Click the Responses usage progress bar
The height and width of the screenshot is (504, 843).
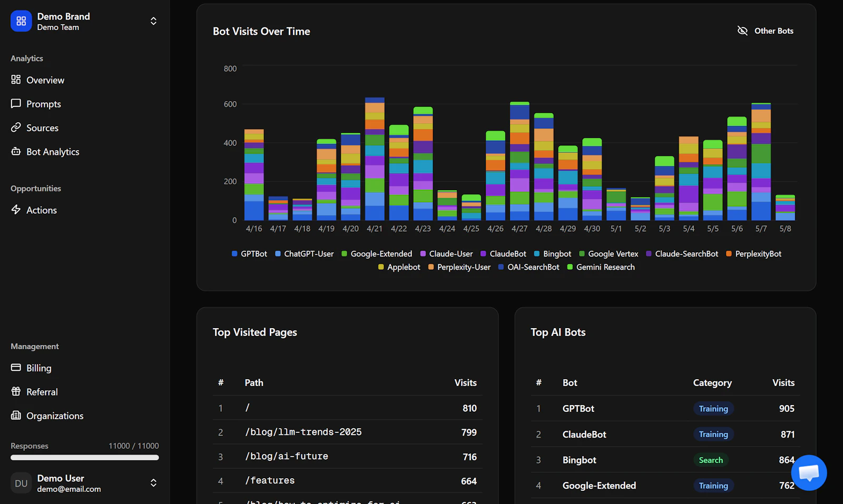85,458
